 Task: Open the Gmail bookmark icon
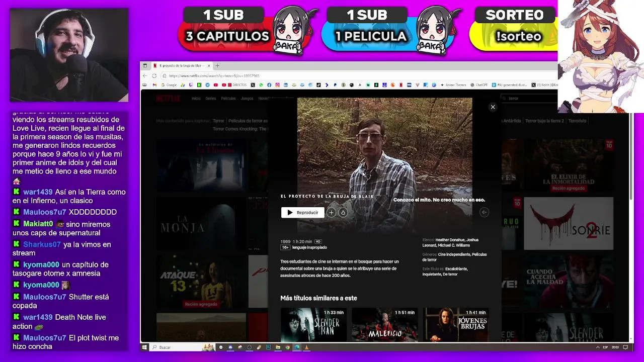[x=154, y=85]
